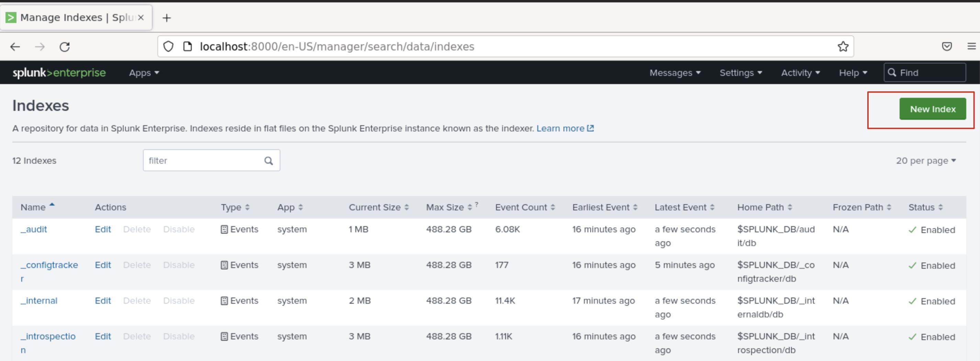
Task: Click the Indexes page heading
Action: click(x=41, y=106)
